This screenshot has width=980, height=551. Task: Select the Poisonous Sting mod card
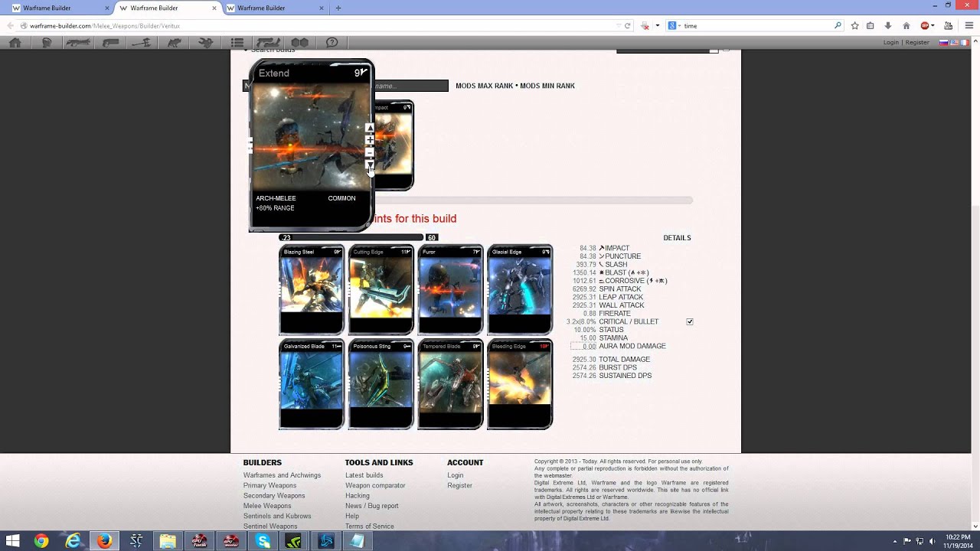[x=381, y=384]
